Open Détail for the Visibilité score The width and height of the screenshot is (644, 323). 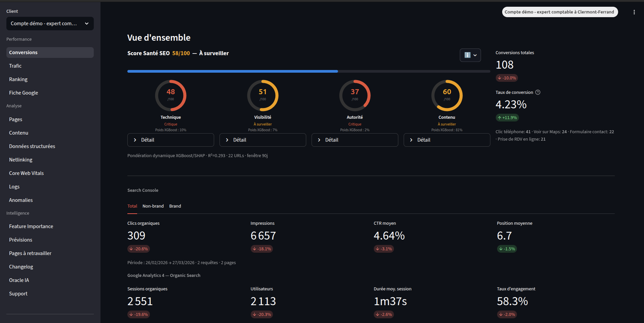(x=263, y=140)
